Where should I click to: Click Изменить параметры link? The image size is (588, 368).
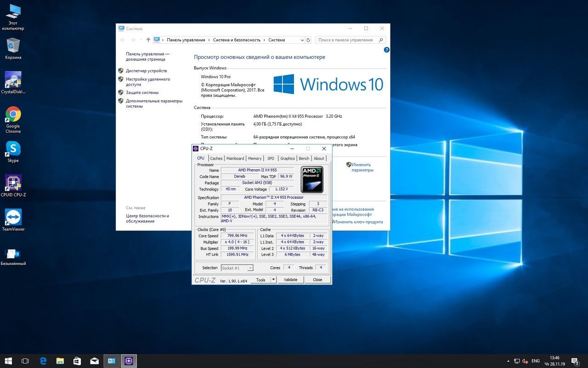coord(362,167)
